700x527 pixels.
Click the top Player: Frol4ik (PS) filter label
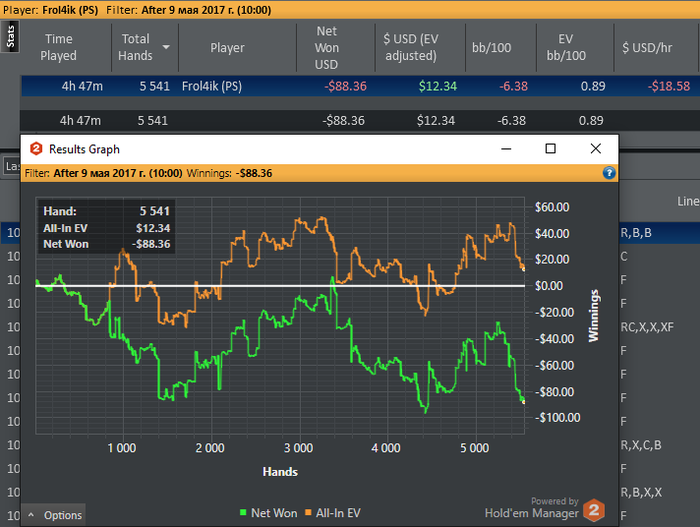point(50,10)
